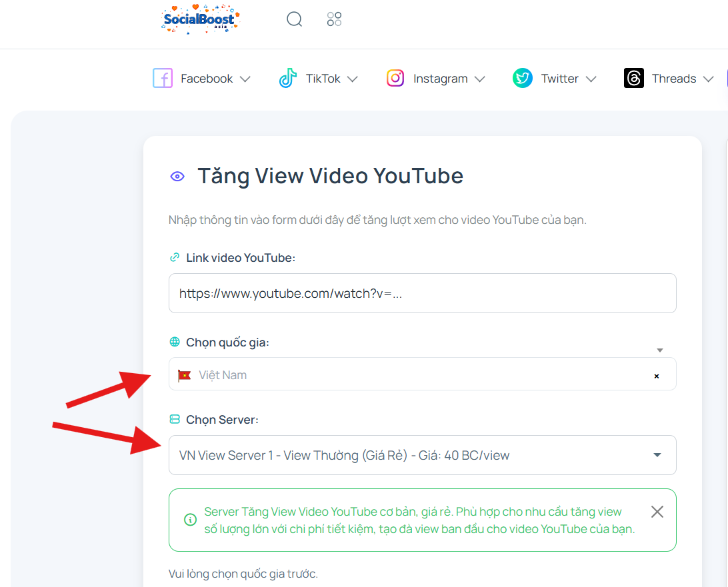Expand the TikTok menu chevron
Viewport: 728px width, 587px height.
(x=353, y=79)
